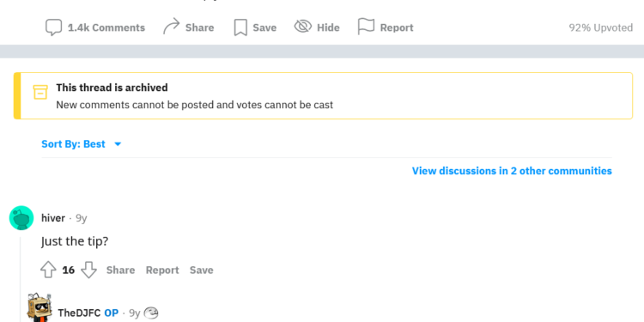The image size is (644, 322).
Task: Click 'This thread is archived' heading
Action: click(x=112, y=88)
